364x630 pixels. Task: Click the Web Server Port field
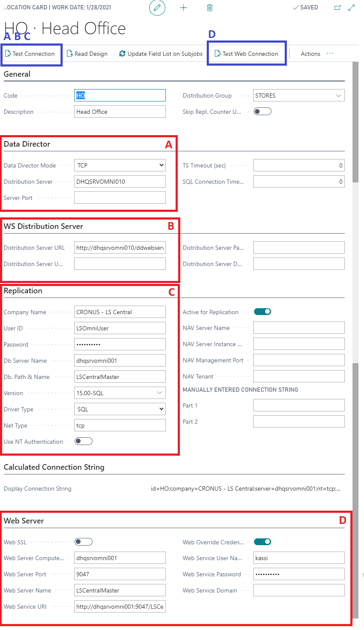pos(120,574)
